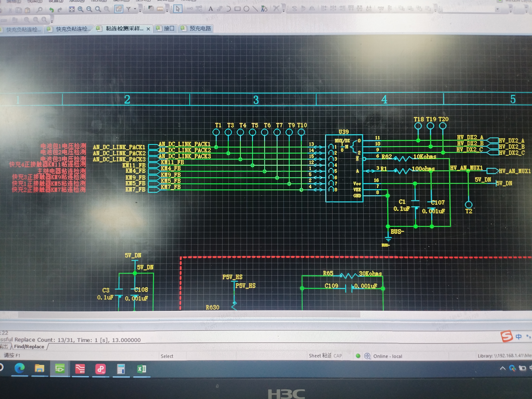Click the Zoom out magnifier icon
Screen dimensions: 532x399
coord(89,9)
